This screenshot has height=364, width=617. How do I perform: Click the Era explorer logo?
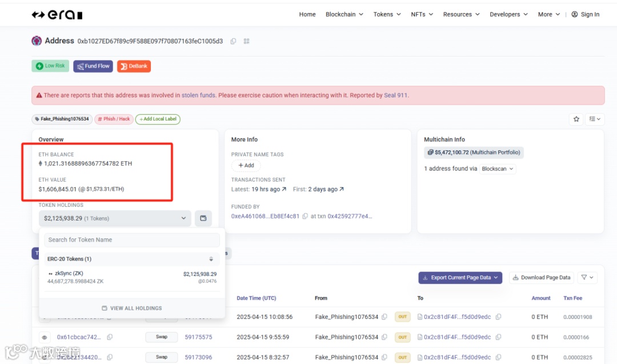(57, 15)
